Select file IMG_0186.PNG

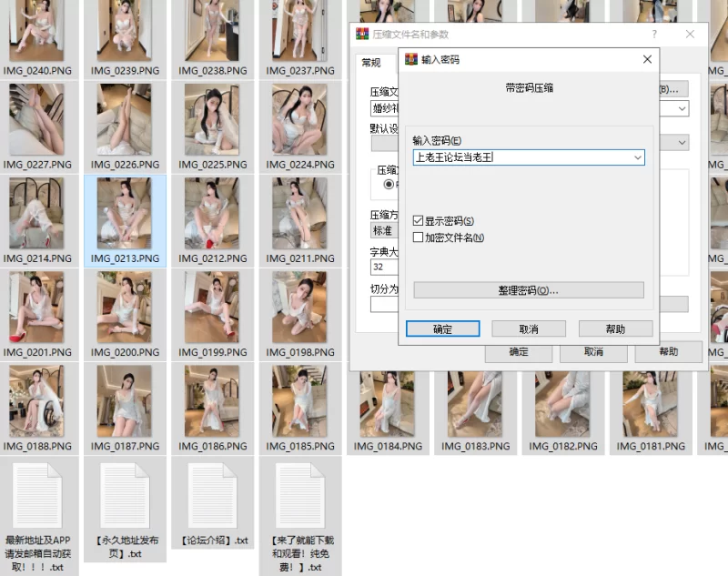(212, 409)
